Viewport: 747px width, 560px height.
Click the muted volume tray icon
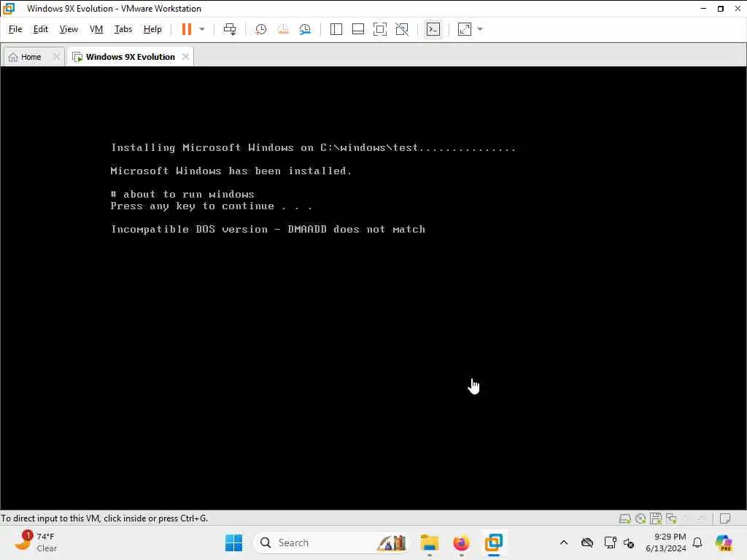[629, 542]
